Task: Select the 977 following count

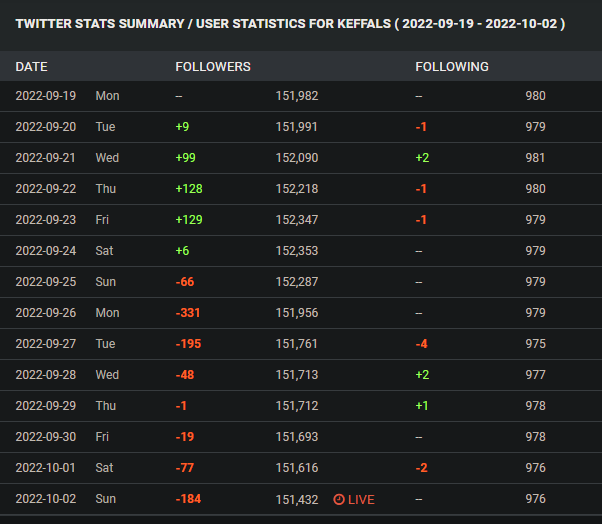Action: 536,375
